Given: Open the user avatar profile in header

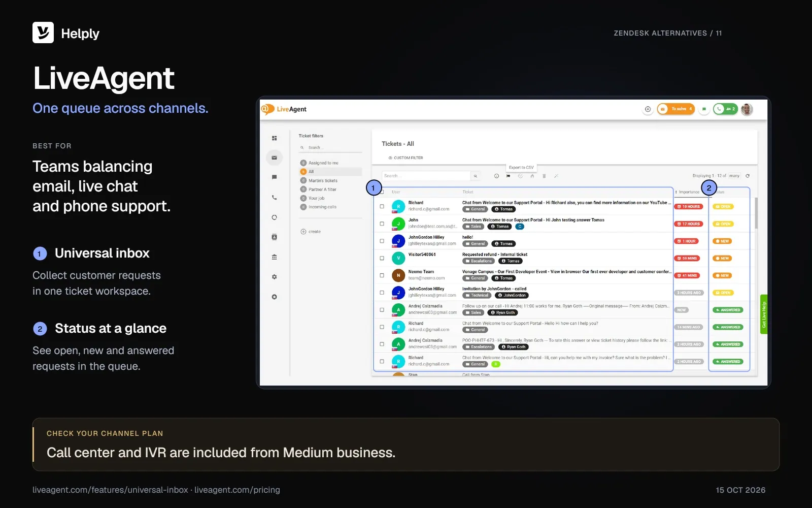Looking at the screenshot, I should pyautogui.click(x=747, y=109).
